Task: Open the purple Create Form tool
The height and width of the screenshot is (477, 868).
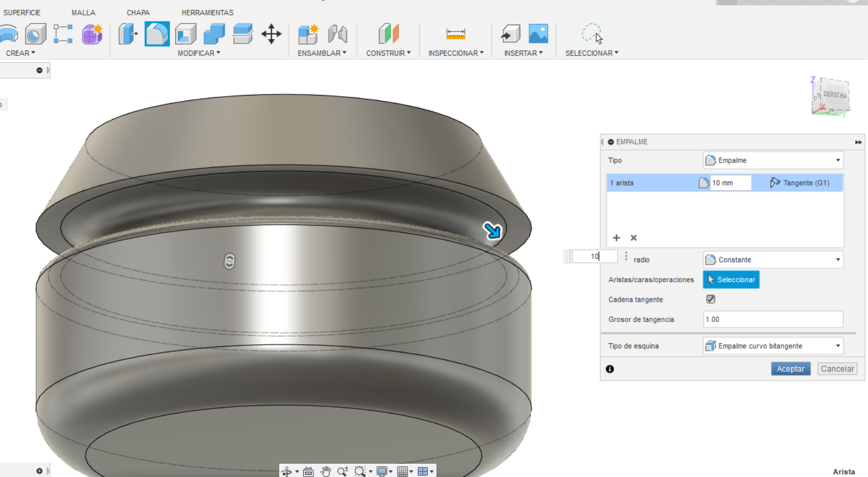Action: click(92, 34)
